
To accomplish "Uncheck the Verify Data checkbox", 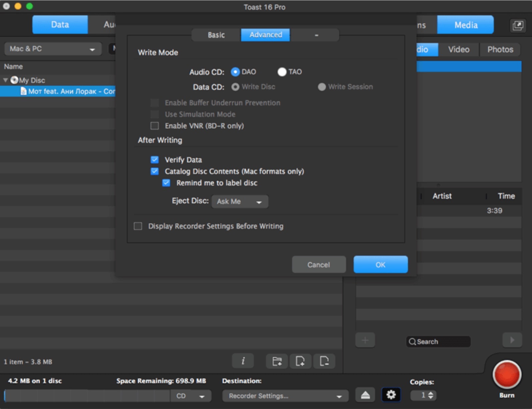I will point(155,160).
